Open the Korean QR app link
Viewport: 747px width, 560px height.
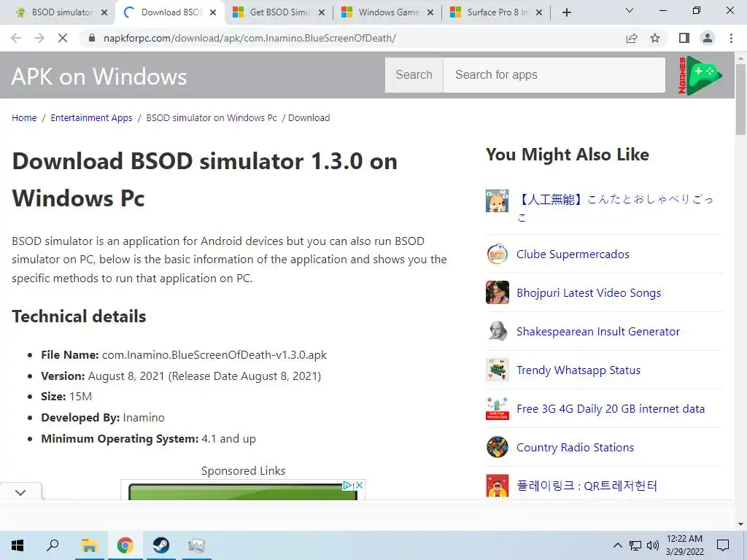[x=587, y=486]
